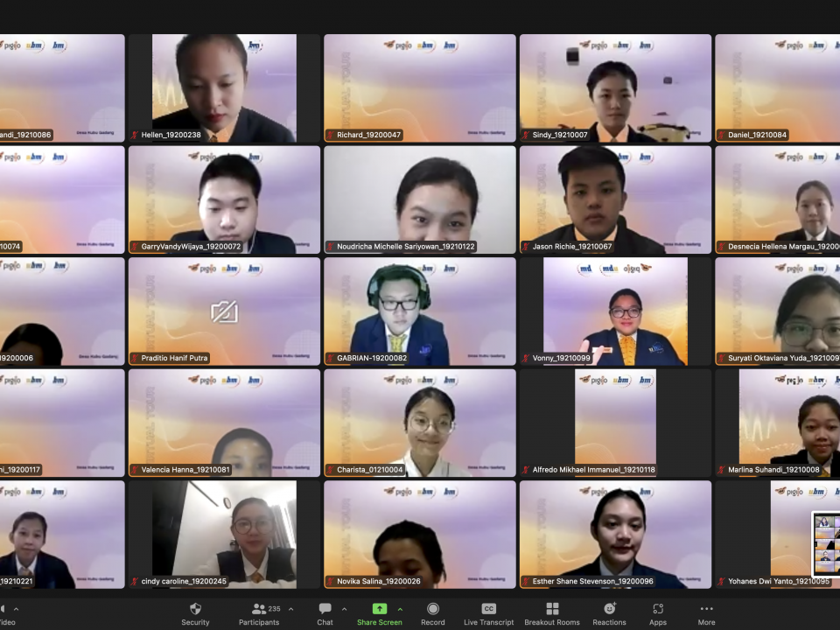
Task: Click muted mic icon beside Jason Richie_19210067
Action: pyautogui.click(x=526, y=247)
